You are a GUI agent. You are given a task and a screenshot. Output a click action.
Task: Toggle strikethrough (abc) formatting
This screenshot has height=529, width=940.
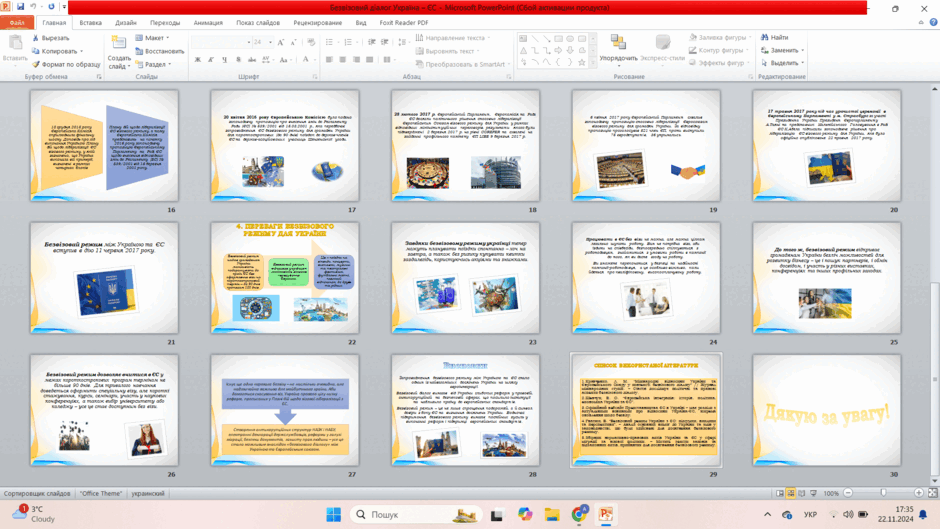(252, 60)
